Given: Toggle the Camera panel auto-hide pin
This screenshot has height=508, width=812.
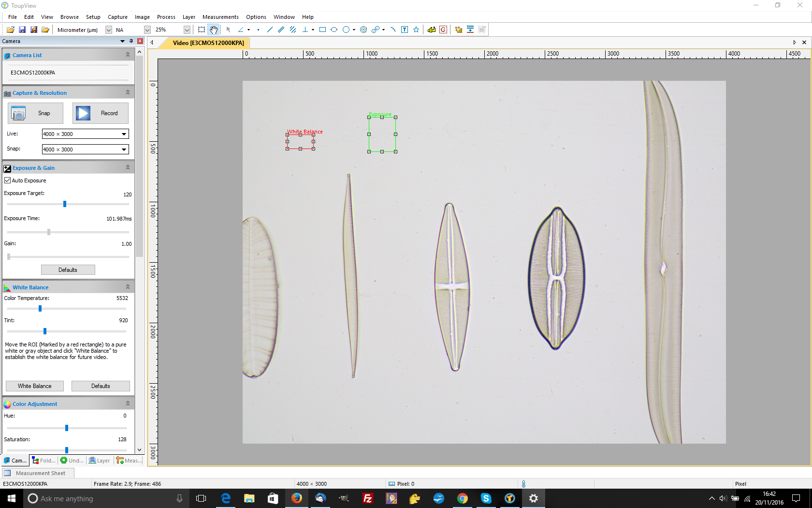Looking at the screenshot, I should click(131, 41).
